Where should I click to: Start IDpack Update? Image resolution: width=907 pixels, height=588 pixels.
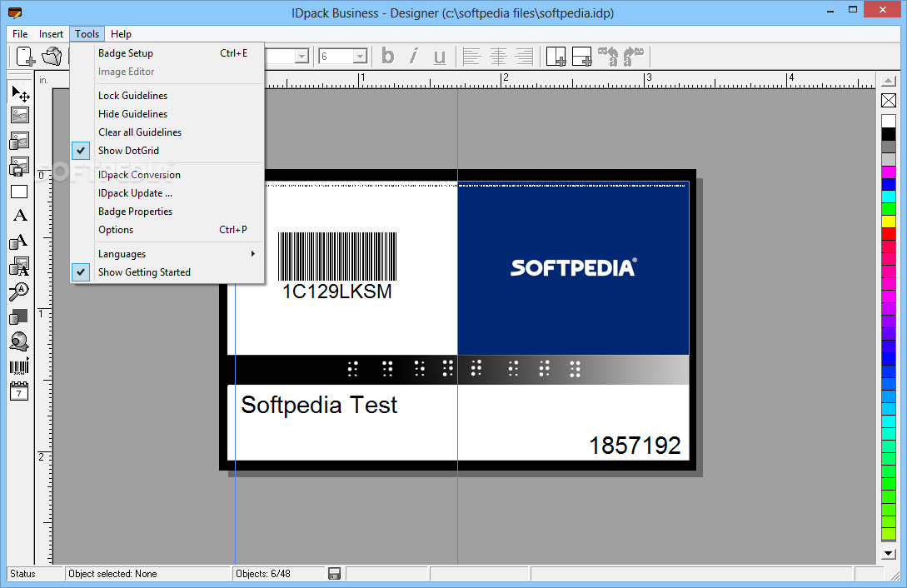click(x=167, y=193)
